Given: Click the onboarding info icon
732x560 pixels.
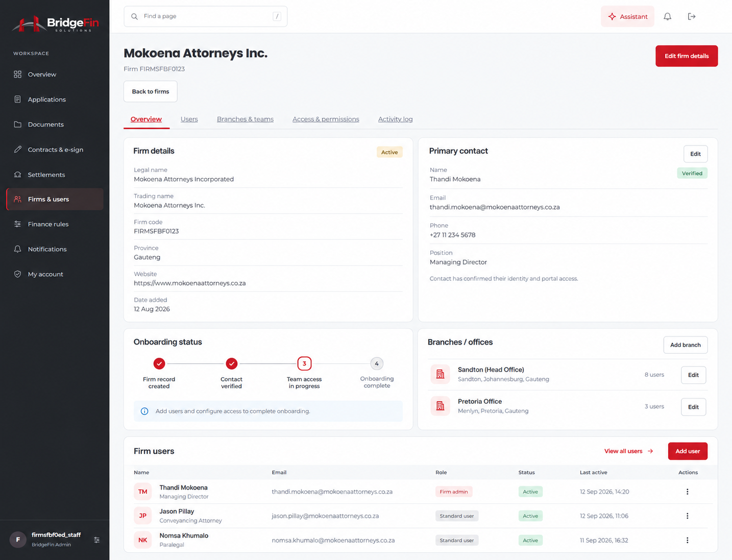Looking at the screenshot, I should click(x=144, y=411).
